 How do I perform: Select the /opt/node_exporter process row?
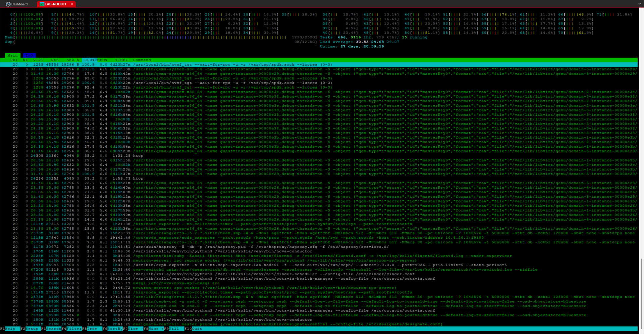[x=319, y=238]
